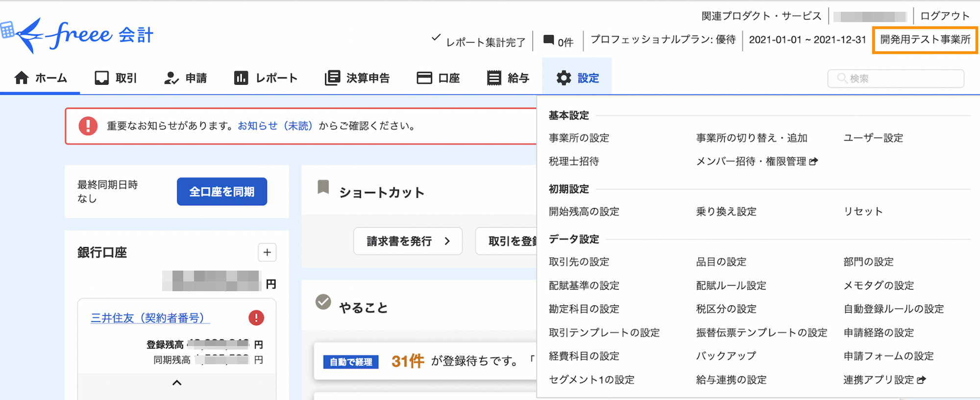Click the red exclamation icon in notice banner
Screen dimensions: 980x400
point(88,126)
